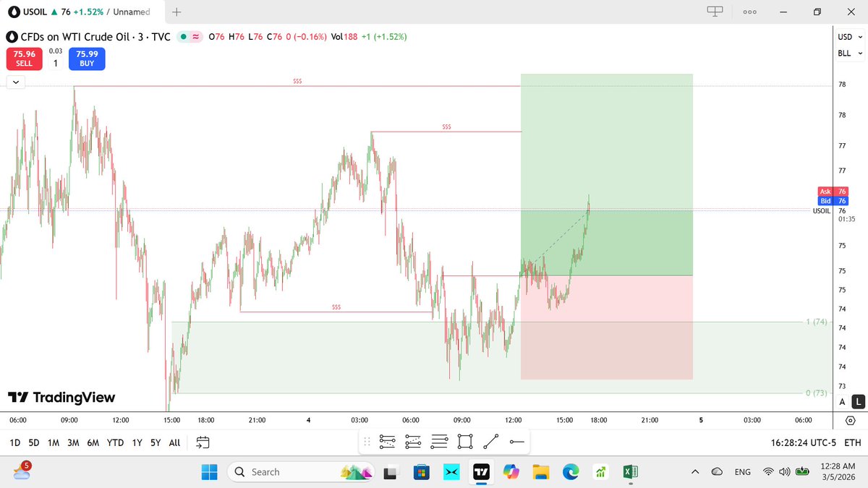The image size is (868, 488).
Task: Click the topmost $$$ liquidity line label
Action: pos(297,82)
